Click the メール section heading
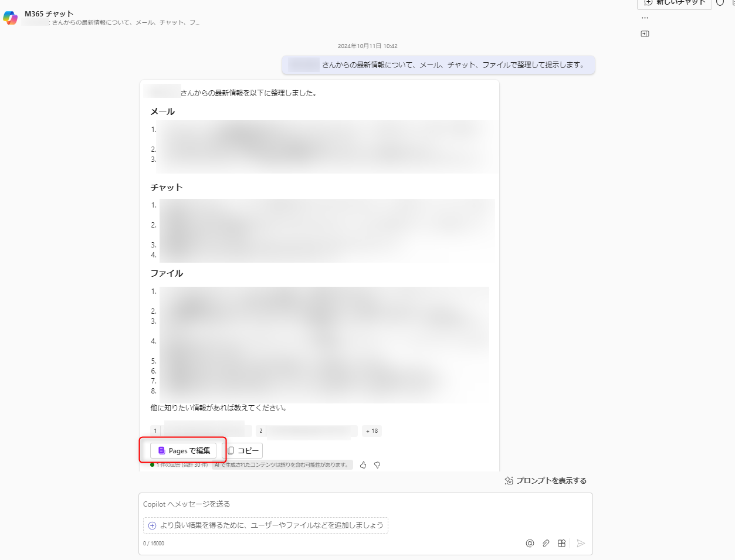 click(162, 111)
